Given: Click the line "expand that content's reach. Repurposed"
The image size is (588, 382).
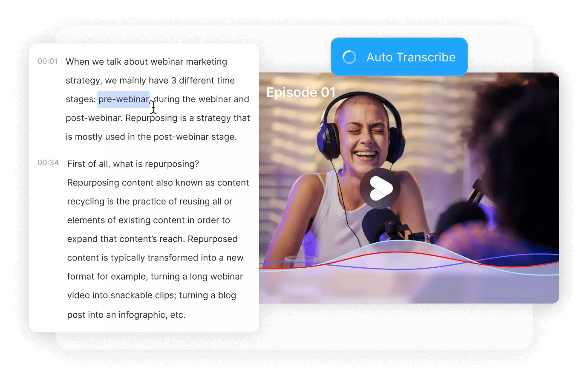Looking at the screenshot, I should (x=153, y=239).
